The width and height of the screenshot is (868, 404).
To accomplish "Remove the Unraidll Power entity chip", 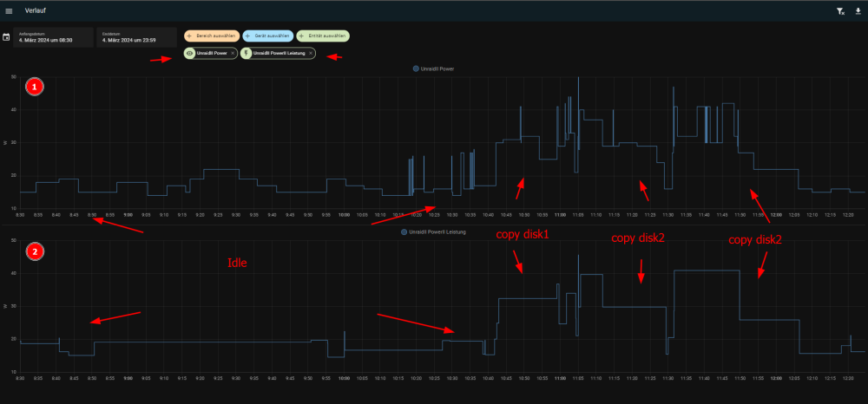I will tap(233, 53).
